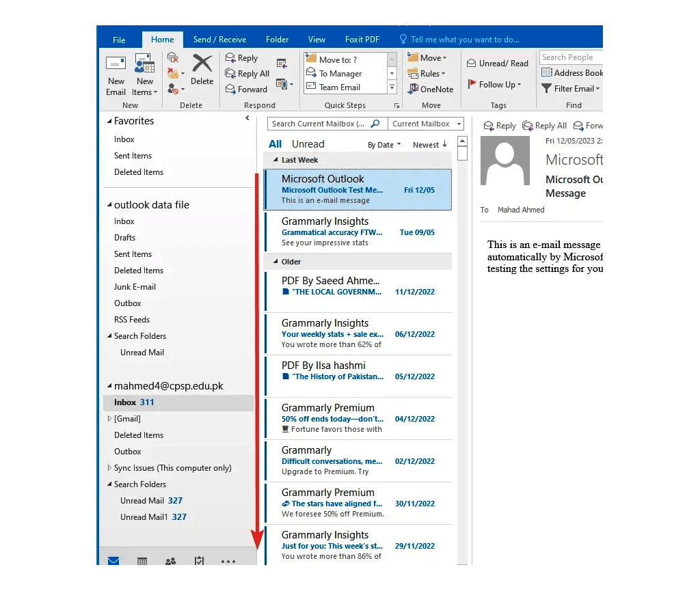Switch message list filter to Unread

tap(308, 144)
